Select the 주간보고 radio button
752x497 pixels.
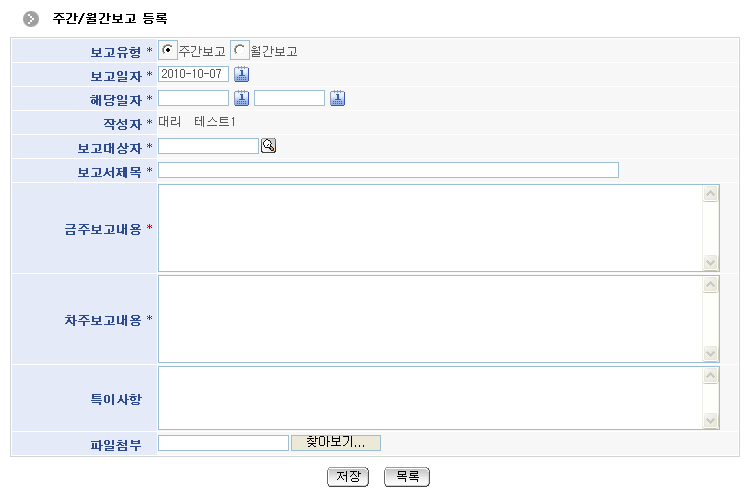(x=167, y=50)
